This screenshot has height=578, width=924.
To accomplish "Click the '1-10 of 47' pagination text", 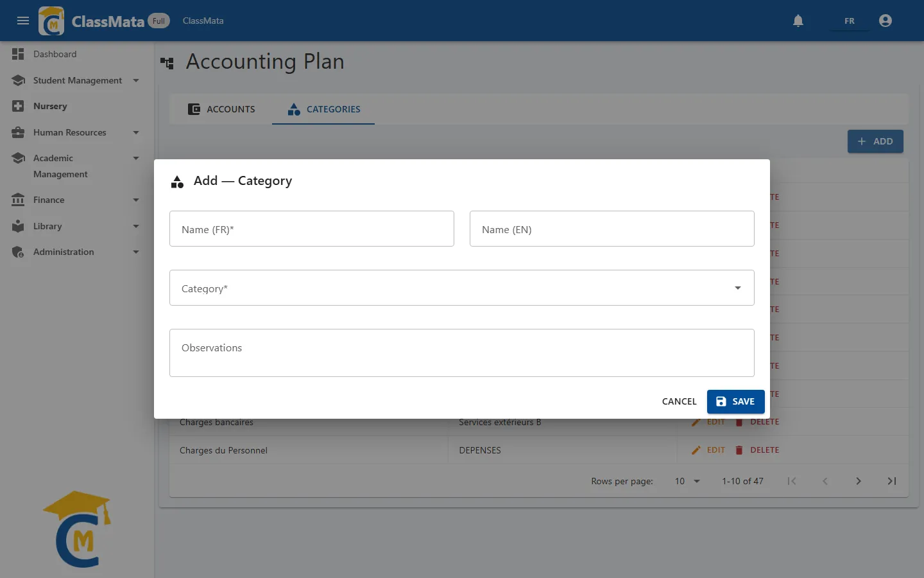I will [742, 481].
